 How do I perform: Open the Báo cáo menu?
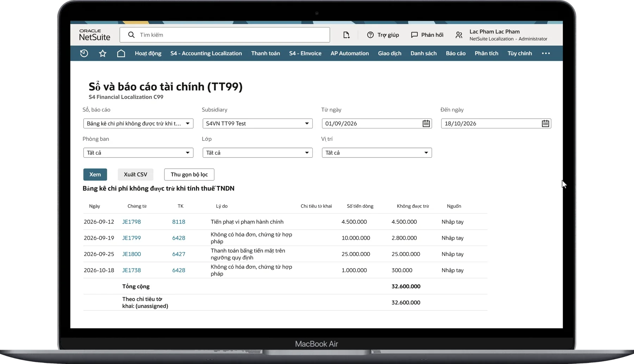click(455, 53)
